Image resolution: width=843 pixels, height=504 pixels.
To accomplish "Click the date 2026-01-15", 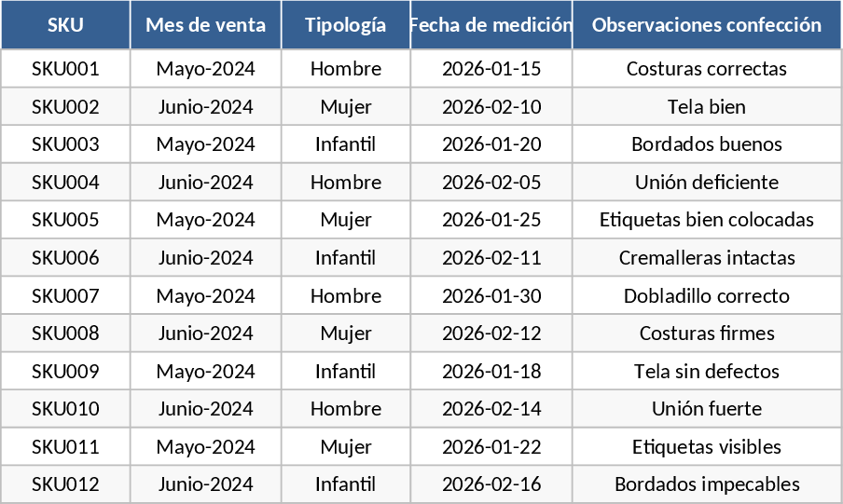I will coord(491,69).
